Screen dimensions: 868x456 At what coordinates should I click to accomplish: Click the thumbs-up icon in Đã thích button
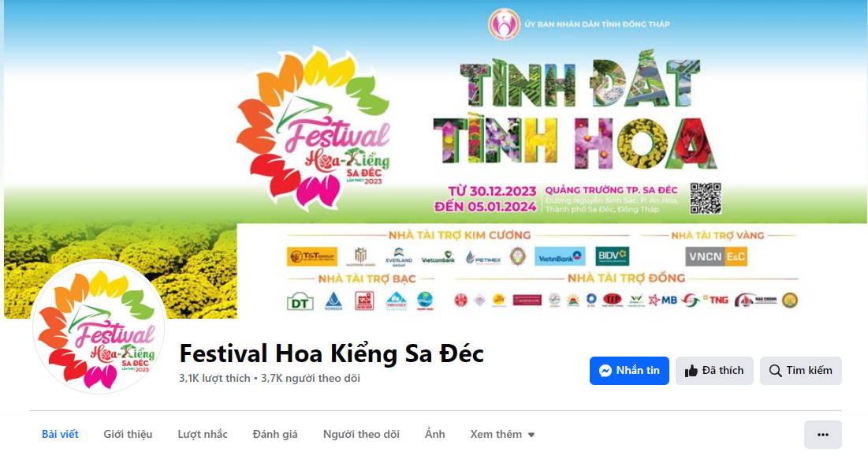click(691, 371)
